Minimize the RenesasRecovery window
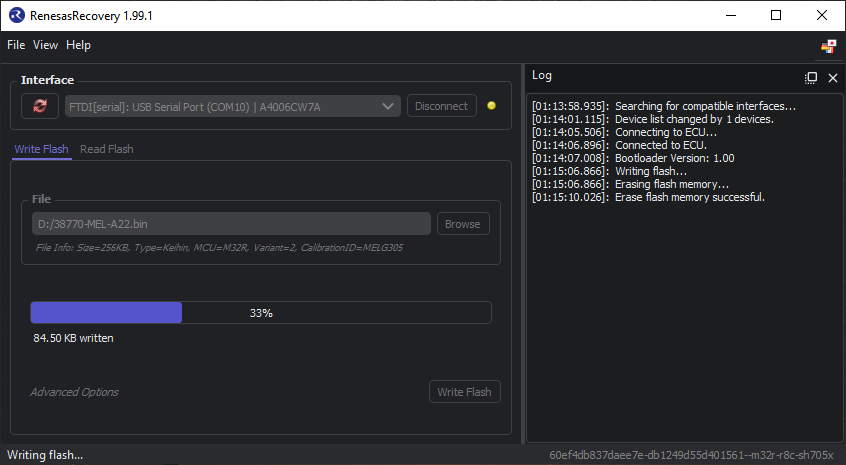The height and width of the screenshot is (465, 846). coord(731,15)
